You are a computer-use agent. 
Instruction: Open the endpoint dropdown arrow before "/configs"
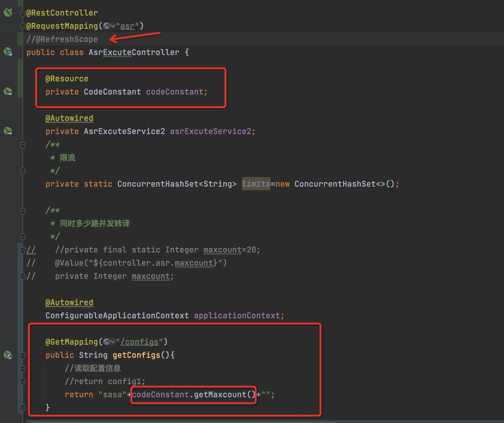(x=113, y=342)
